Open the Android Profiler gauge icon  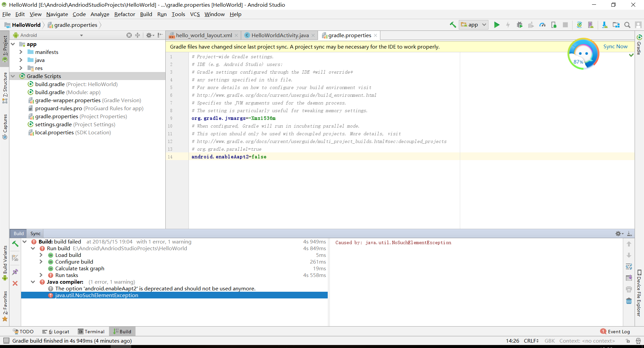pos(542,25)
